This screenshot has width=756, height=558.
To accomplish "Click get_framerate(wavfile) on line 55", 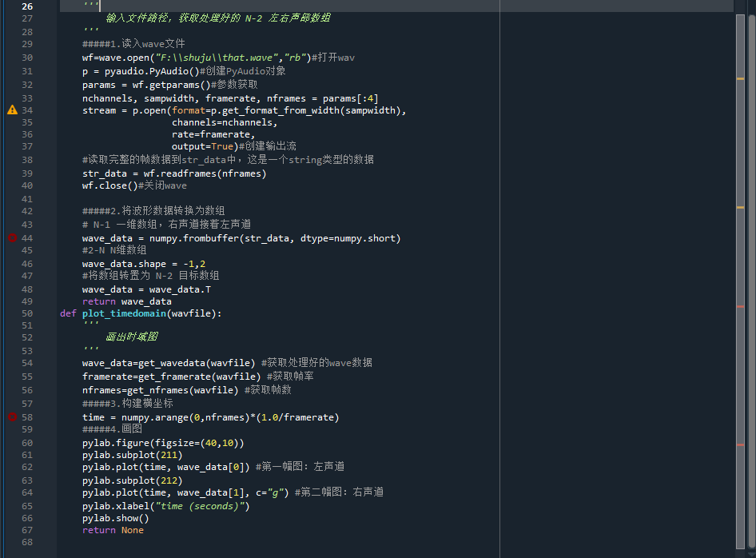I will coord(200,377).
